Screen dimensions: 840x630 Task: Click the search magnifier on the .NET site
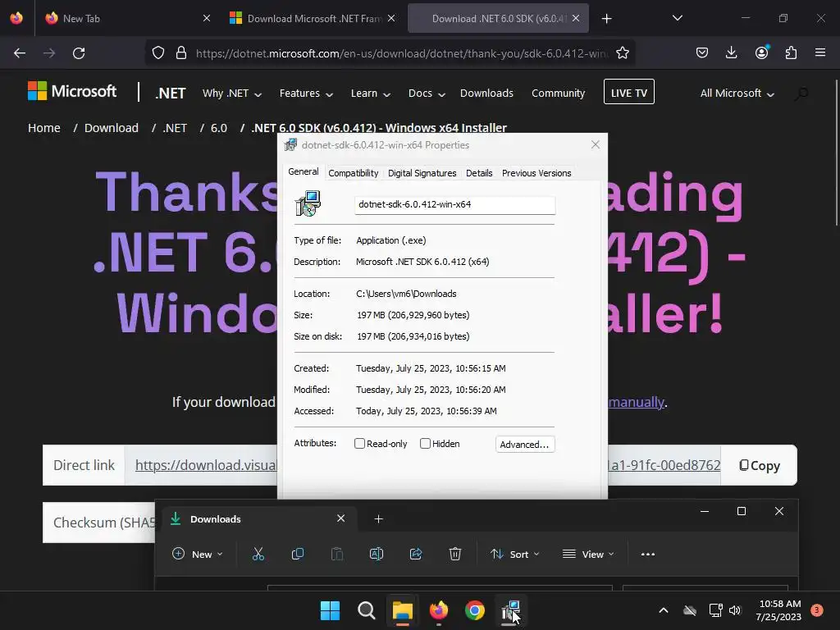click(801, 94)
